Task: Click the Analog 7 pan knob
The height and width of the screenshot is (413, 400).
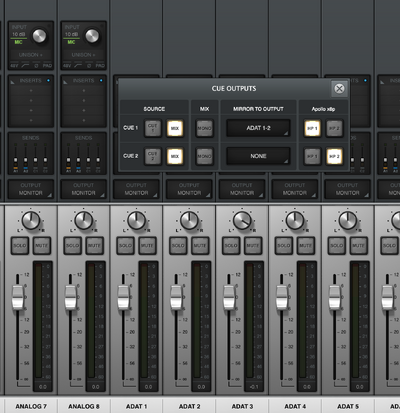Action: pos(31,220)
